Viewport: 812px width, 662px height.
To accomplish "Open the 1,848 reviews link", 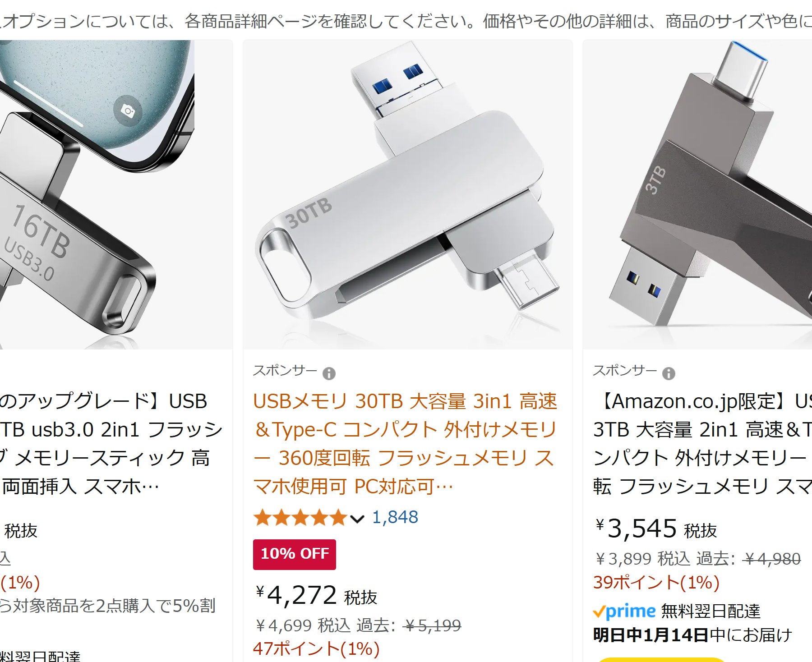I will click(x=395, y=517).
